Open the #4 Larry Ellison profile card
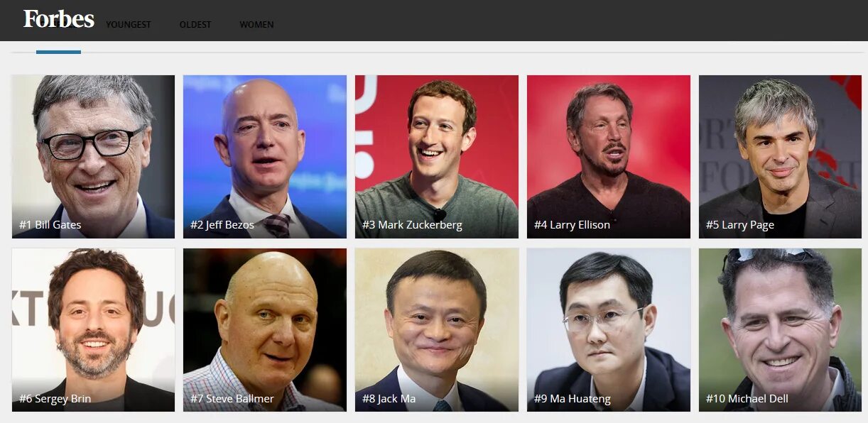The height and width of the screenshot is (423, 868). pyautogui.click(x=609, y=157)
